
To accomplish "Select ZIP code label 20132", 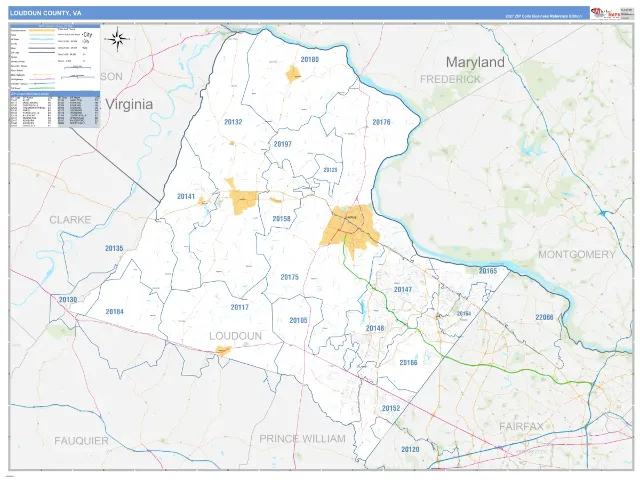I will click(233, 122).
